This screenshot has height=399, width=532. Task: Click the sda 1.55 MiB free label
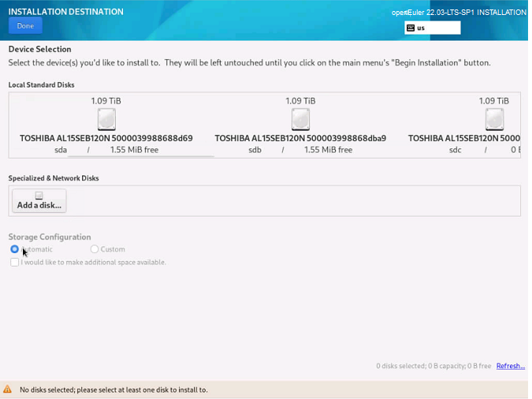[x=134, y=150]
